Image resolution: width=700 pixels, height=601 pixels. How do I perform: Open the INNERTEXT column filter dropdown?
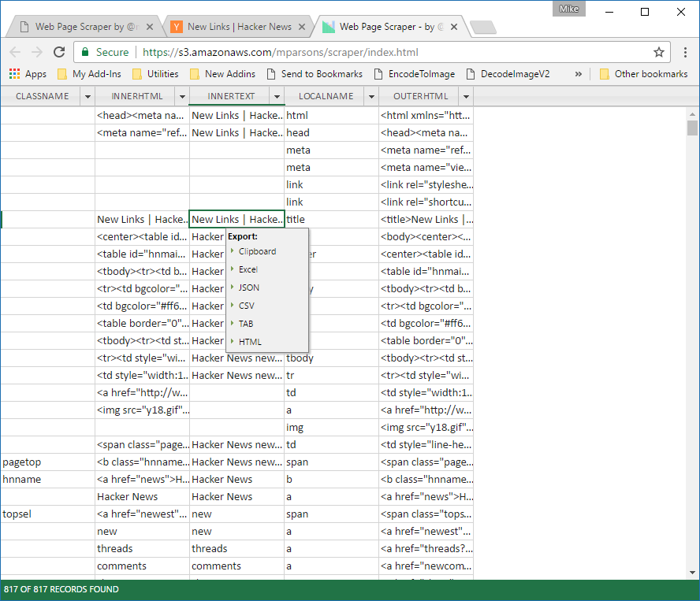tap(276, 96)
